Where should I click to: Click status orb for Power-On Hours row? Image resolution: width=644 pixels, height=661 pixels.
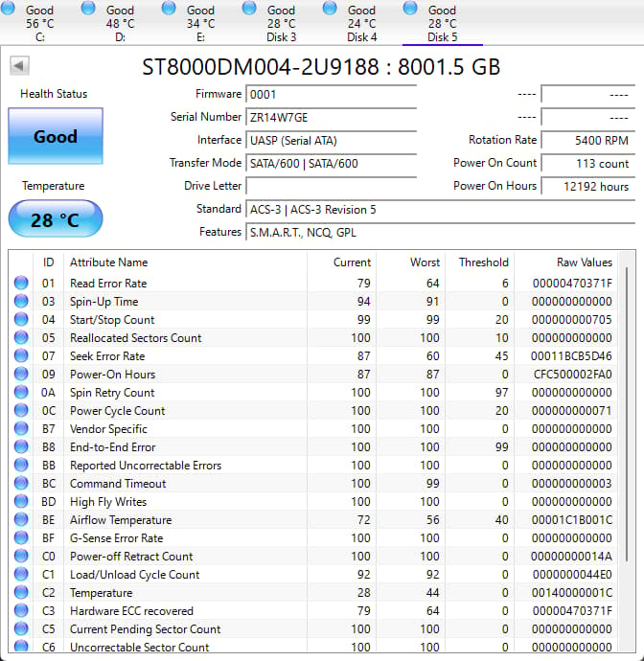click(21, 374)
